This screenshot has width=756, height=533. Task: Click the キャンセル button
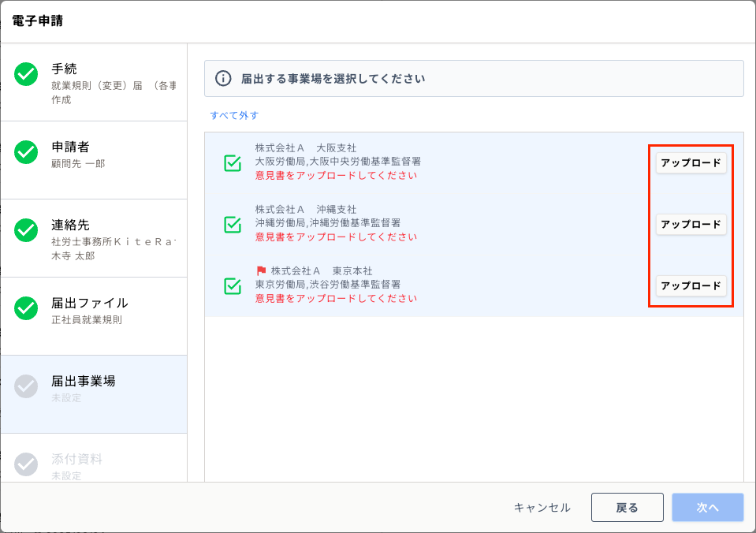pyautogui.click(x=542, y=508)
